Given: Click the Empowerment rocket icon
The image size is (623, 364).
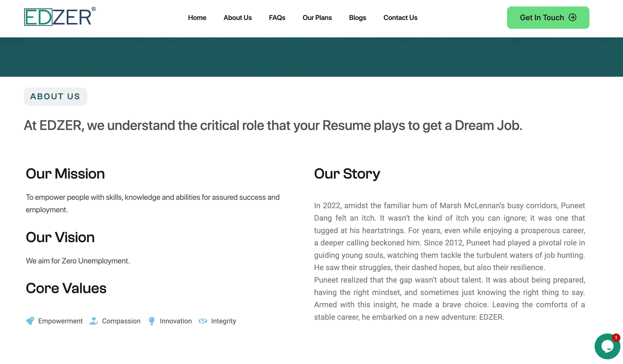Looking at the screenshot, I should (x=30, y=321).
